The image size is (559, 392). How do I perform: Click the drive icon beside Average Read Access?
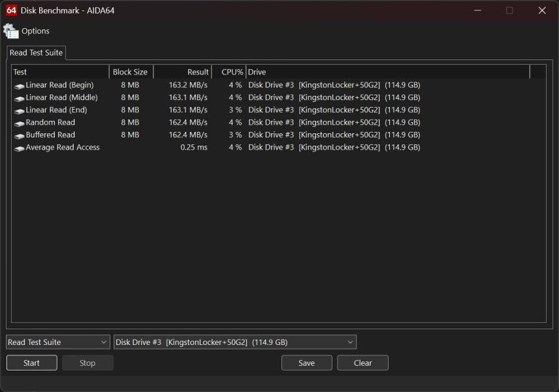pos(19,148)
